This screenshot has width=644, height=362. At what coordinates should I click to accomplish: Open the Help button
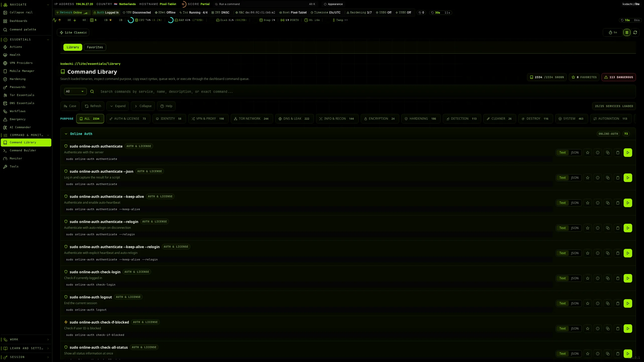click(x=166, y=106)
